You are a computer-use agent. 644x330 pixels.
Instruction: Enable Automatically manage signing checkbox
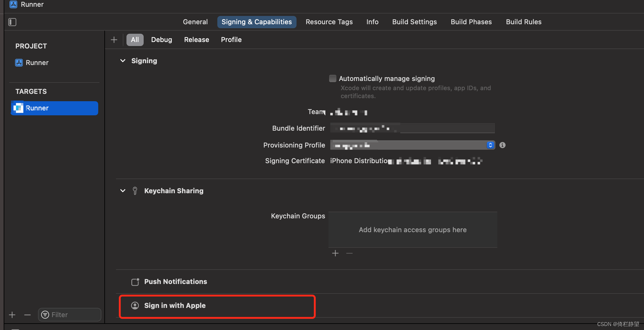coord(333,79)
